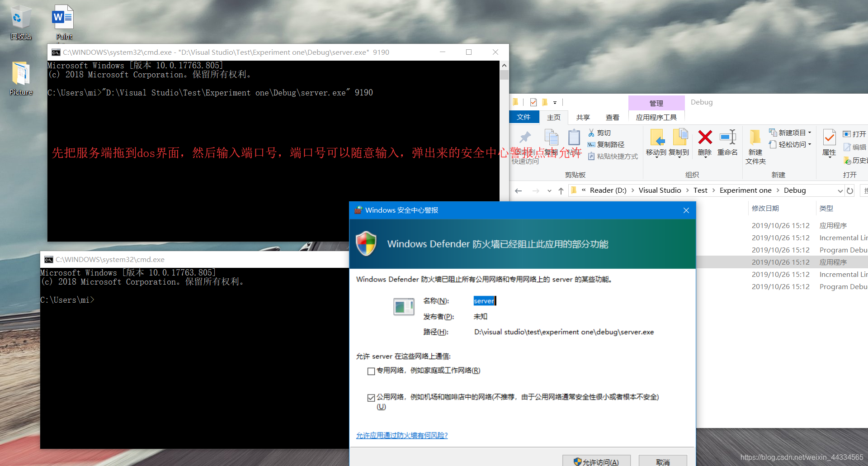Image resolution: width=868 pixels, height=466 pixels.
Task: Click Experiment one in the breadcrumb
Action: pyautogui.click(x=745, y=190)
